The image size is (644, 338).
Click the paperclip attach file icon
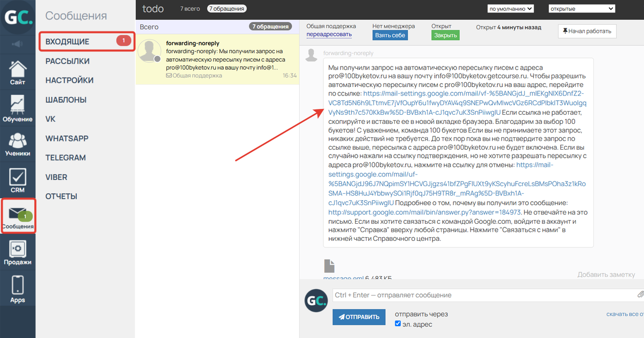[640, 295]
